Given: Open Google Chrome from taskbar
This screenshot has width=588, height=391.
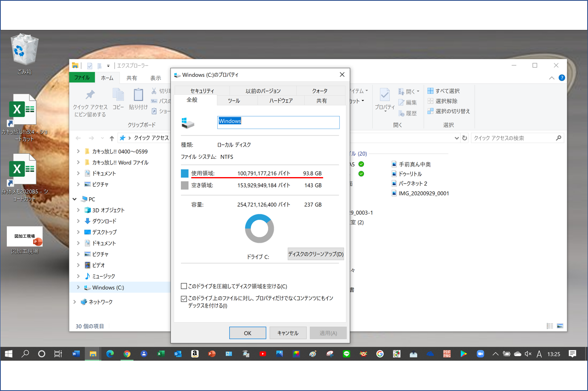Looking at the screenshot, I should tap(127, 354).
